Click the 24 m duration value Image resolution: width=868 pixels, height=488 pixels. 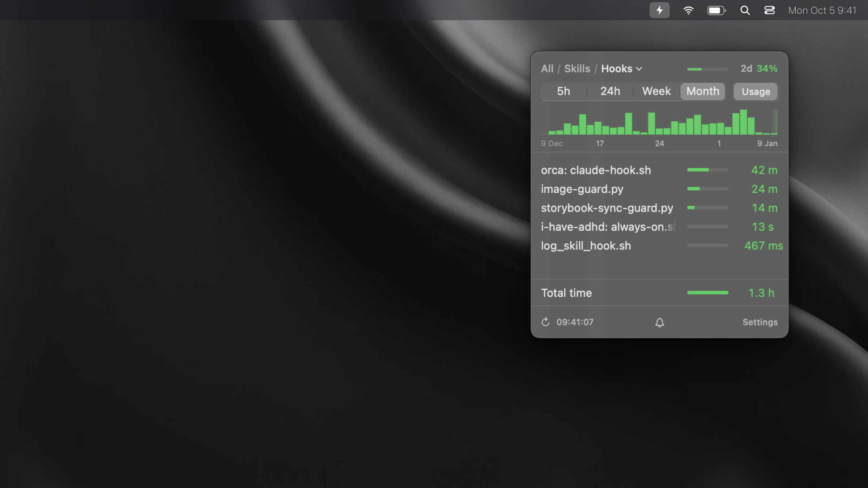tap(764, 189)
